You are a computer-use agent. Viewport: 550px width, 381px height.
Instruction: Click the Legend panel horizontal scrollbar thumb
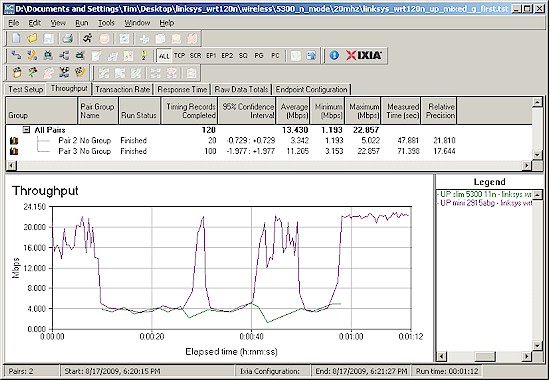(x=485, y=357)
